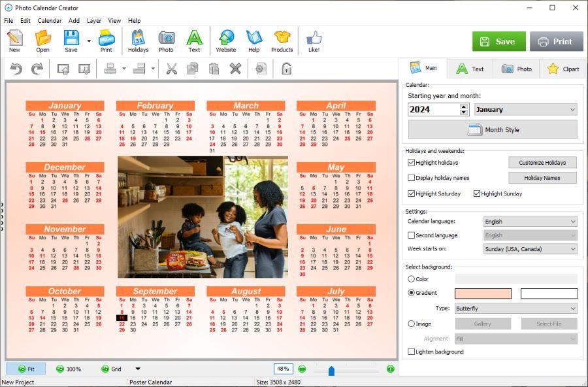Open the Month Style button
Image resolution: width=588 pixels, height=387 pixels.
(493, 129)
